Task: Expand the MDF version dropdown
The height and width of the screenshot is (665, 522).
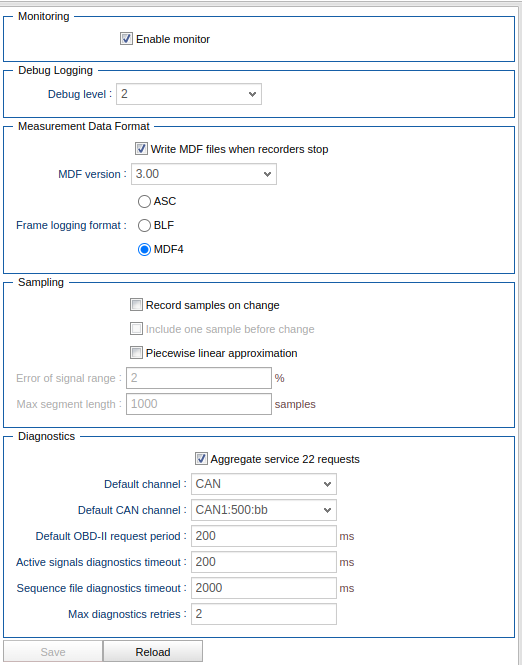Action: (204, 174)
